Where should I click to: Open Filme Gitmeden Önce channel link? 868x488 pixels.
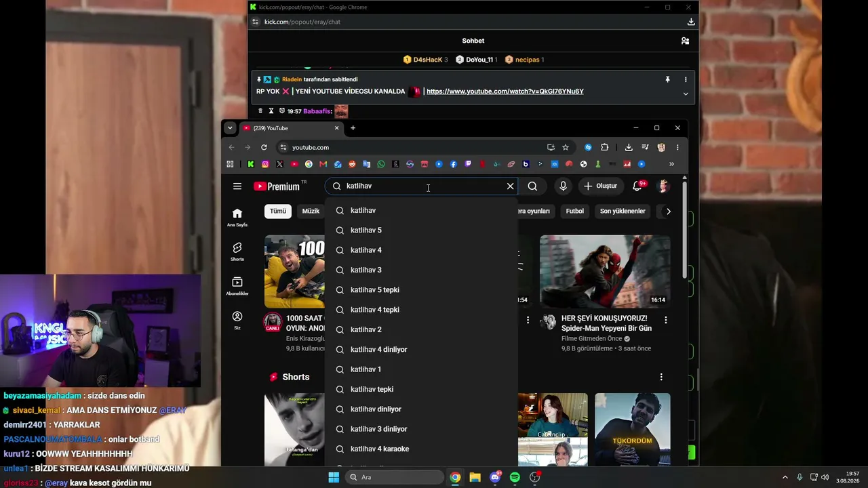(591, 339)
